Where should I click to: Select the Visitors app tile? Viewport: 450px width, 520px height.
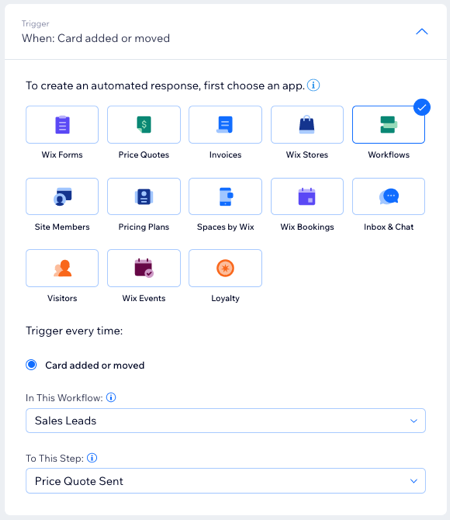(x=62, y=268)
